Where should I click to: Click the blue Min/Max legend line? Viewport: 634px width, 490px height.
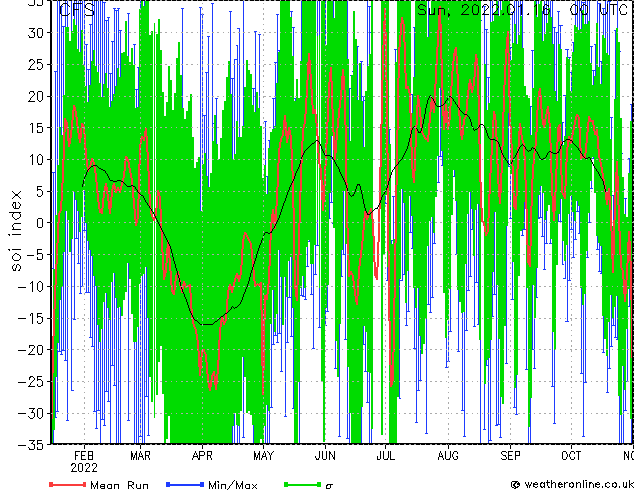click(185, 484)
